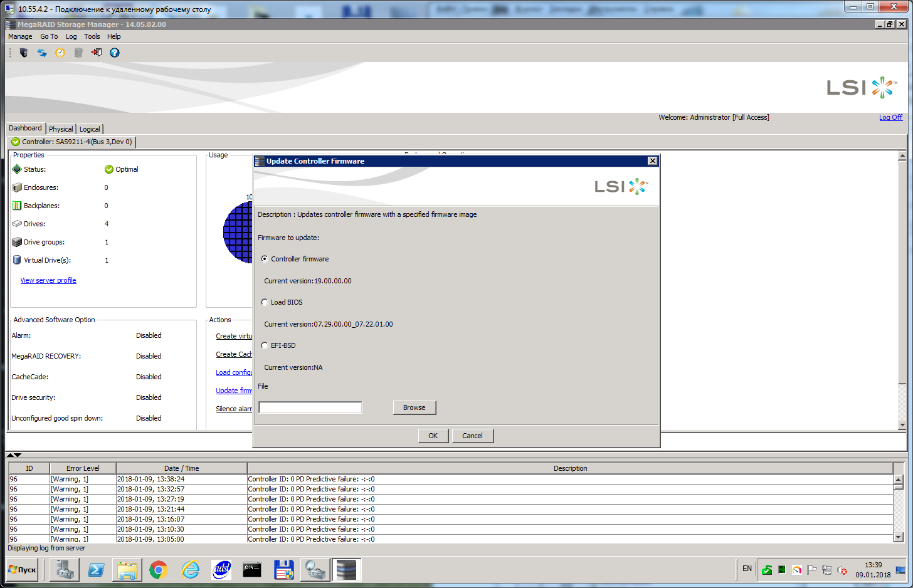Screen dimensions: 913x588
Task: Open the Command Prompt taskbar icon
Action: pyautogui.click(x=252, y=570)
